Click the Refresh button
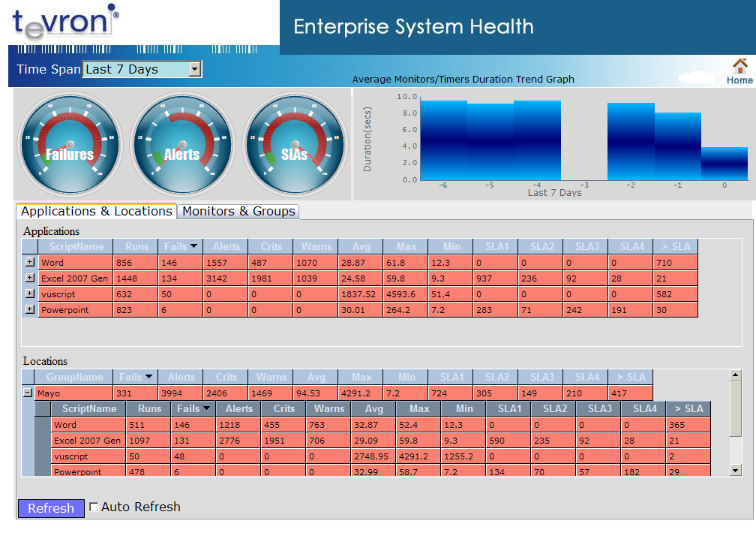 tap(51, 508)
